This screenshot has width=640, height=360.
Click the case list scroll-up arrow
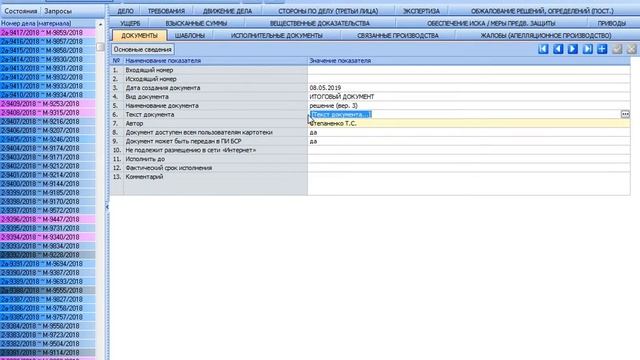click(100, 24)
